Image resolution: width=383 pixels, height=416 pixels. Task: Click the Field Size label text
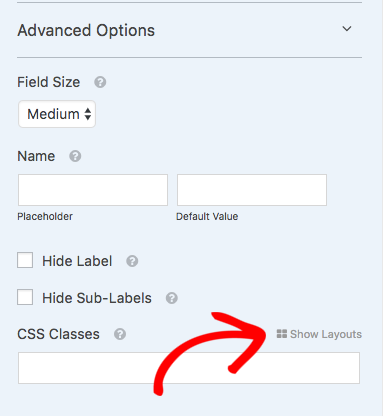coord(49,82)
